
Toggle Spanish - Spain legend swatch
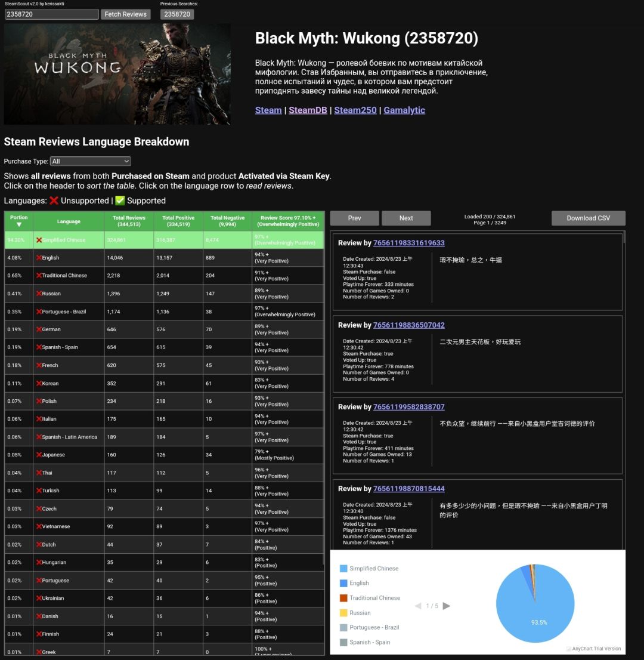[x=343, y=642]
